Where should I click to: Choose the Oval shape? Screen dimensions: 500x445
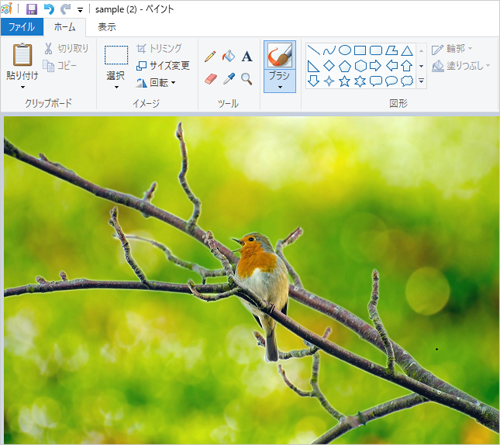click(345, 50)
